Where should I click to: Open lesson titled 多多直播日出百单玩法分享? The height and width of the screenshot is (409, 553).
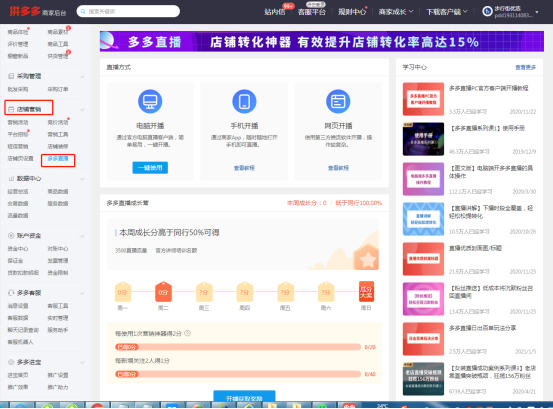(482, 328)
